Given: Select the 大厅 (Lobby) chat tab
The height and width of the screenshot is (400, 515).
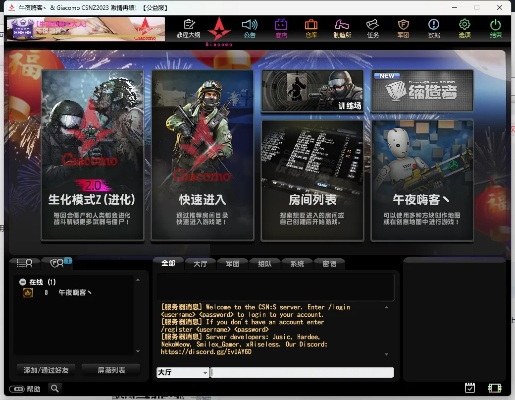Looking at the screenshot, I should (x=200, y=264).
